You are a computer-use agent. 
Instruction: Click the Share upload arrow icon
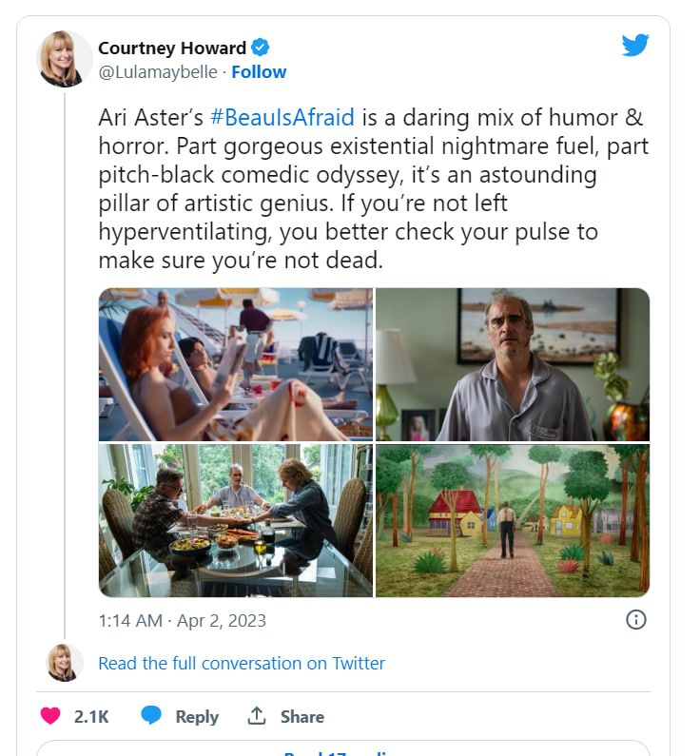pyautogui.click(x=256, y=716)
